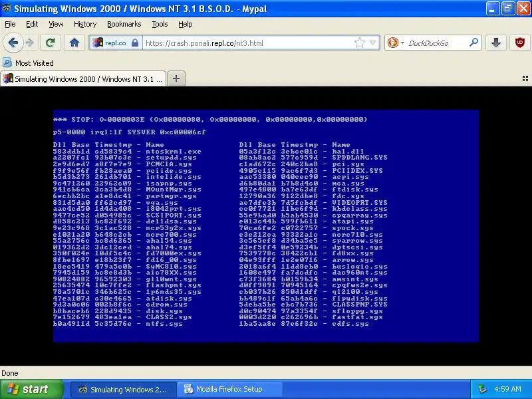Click 'MountMgr.sys' text
Viewport: 532px width, 399px height.
(174, 190)
